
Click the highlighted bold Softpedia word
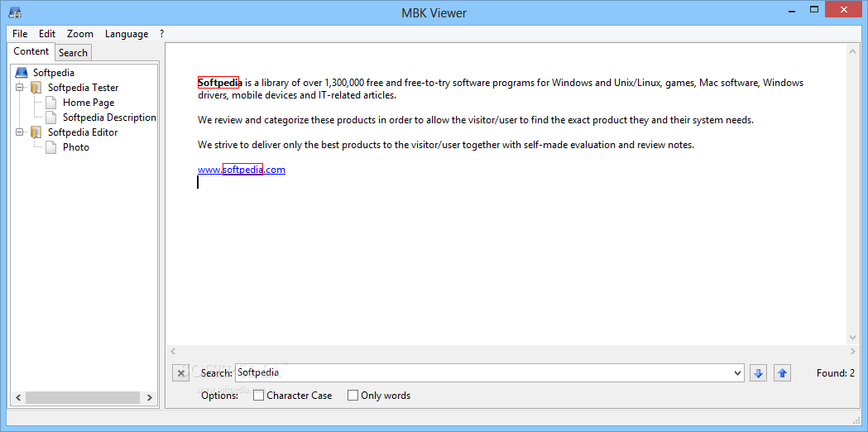(220, 83)
